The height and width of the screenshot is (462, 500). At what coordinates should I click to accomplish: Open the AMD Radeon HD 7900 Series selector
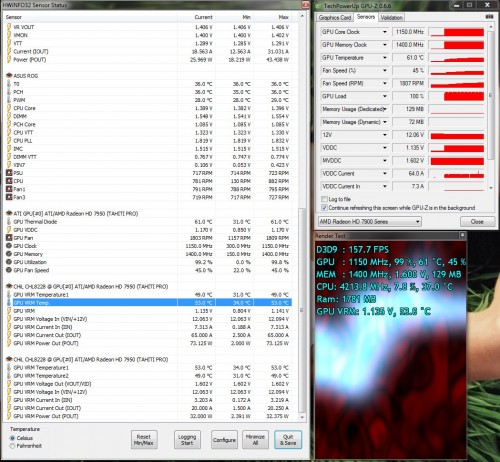coord(370,221)
